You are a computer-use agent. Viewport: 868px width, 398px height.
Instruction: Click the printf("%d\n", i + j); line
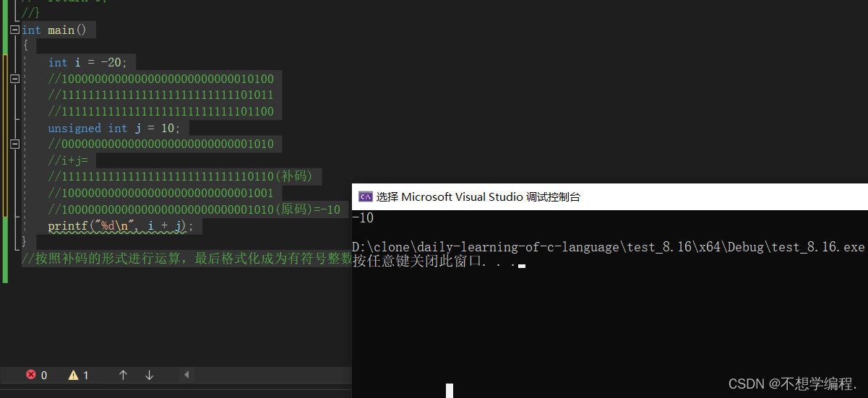(x=121, y=227)
